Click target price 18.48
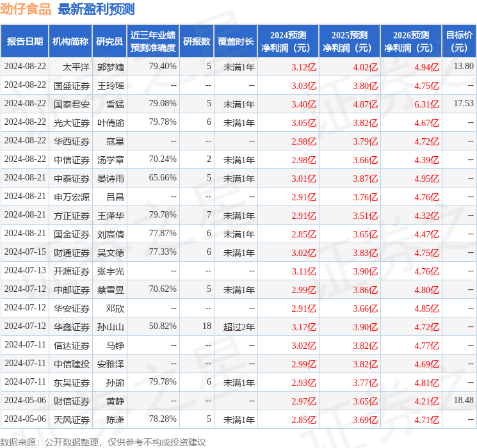The width and height of the screenshot is (477, 448). [464, 399]
